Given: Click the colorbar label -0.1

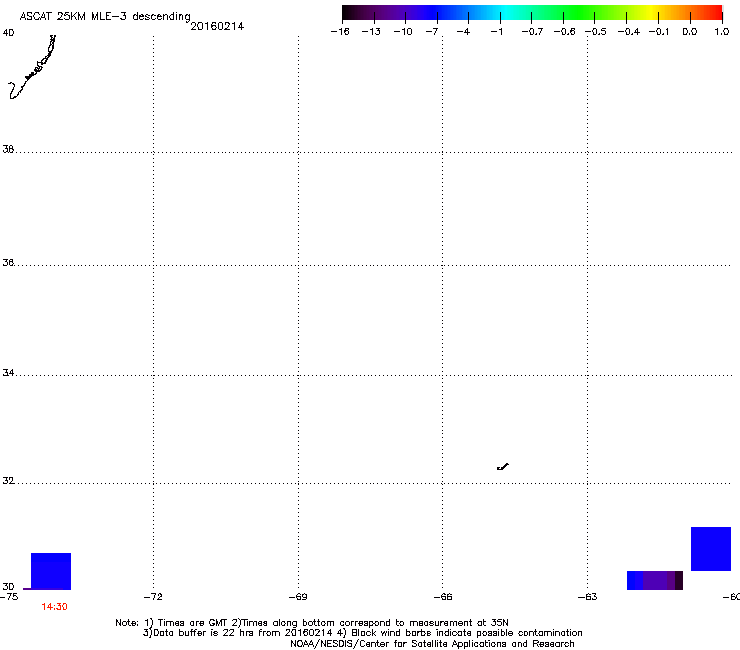Looking at the screenshot, I should [658, 32].
